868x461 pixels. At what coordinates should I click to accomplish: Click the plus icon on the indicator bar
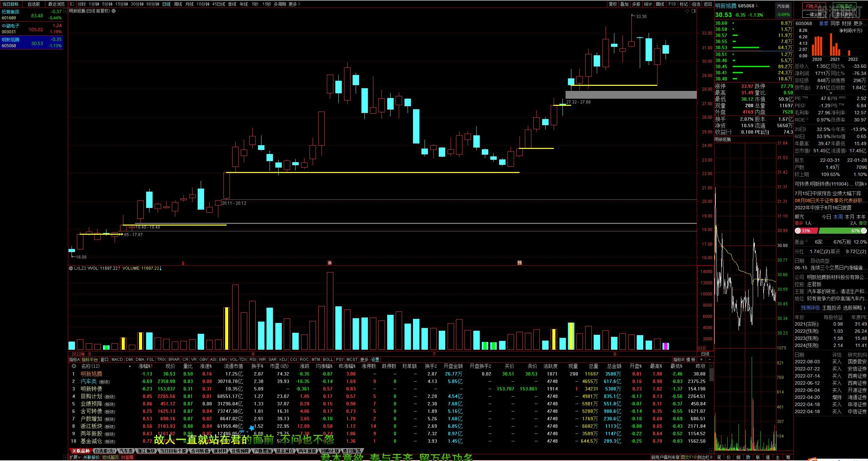coord(701,360)
